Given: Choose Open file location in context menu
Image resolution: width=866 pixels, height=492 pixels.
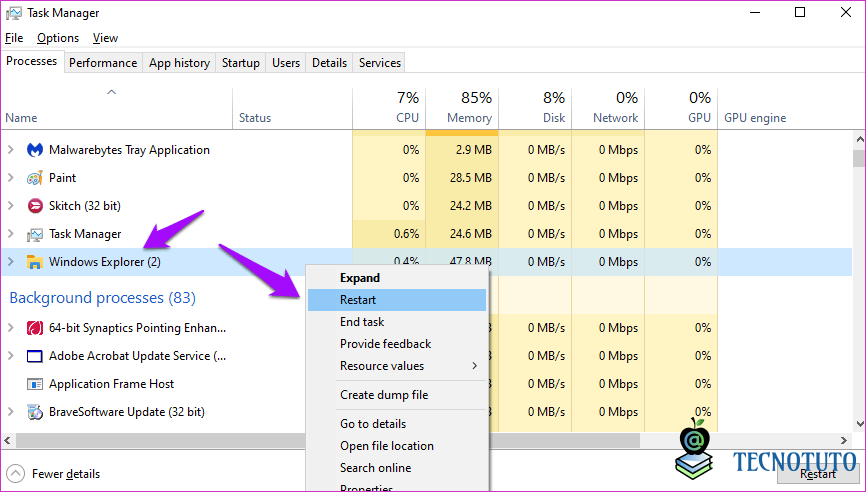Looking at the screenshot, I should pyautogui.click(x=397, y=446).
